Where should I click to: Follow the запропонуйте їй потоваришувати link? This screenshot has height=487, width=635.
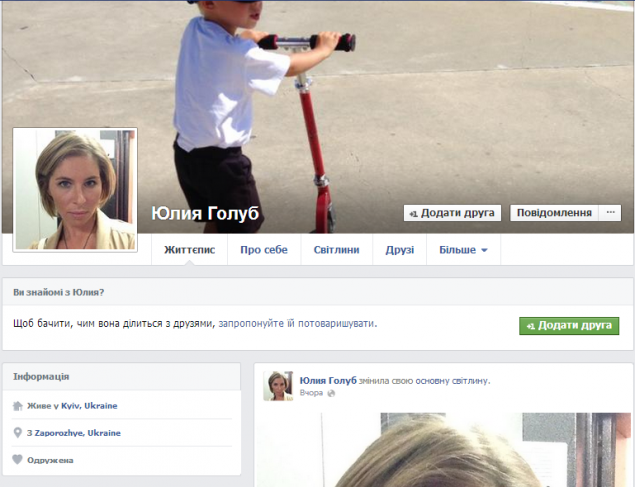[296, 324]
